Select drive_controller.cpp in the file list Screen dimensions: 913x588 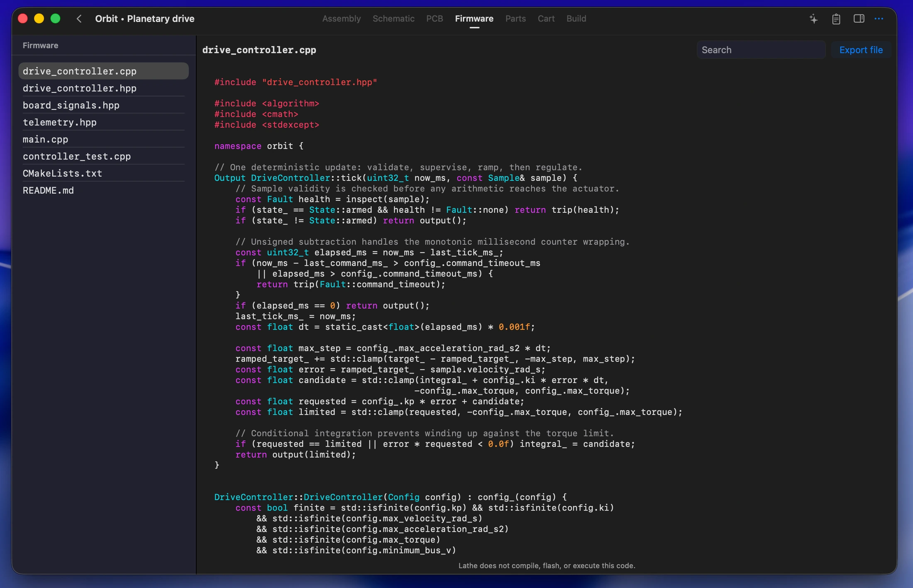tap(103, 71)
